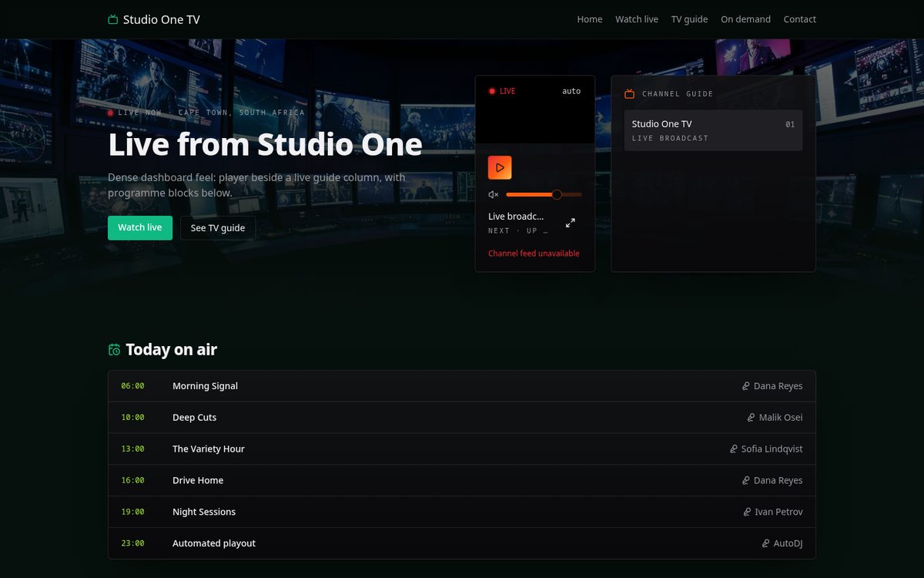The height and width of the screenshot is (578, 924).
Task: Click the Morning Signal programme title
Action: click(x=205, y=386)
